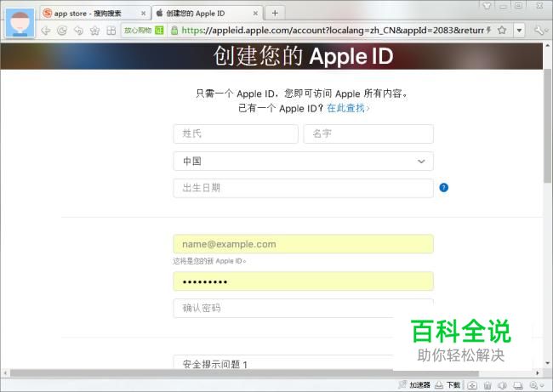Open zoom level dropdown arrow in status bar
The height and width of the screenshot is (392, 553).
click(543, 385)
